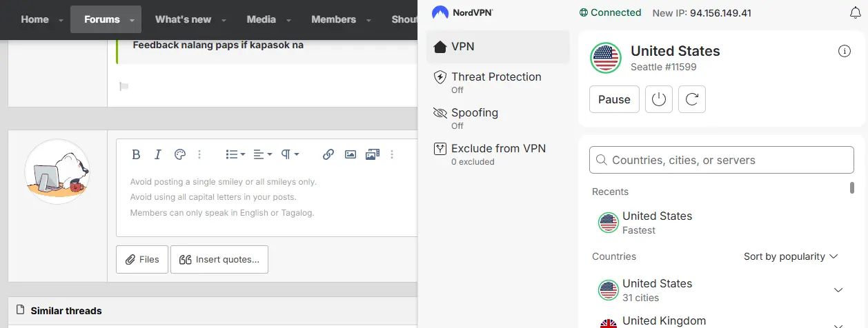The height and width of the screenshot is (328, 868).
Task: Open the paragraph format dropdown
Action: pos(290,154)
